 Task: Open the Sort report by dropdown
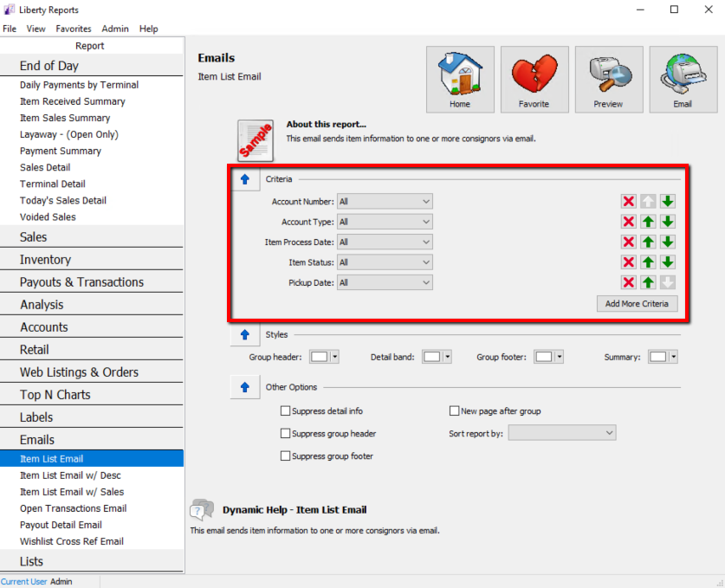562,433
